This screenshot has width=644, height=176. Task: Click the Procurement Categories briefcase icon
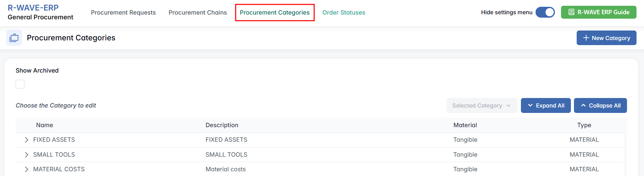14,38
